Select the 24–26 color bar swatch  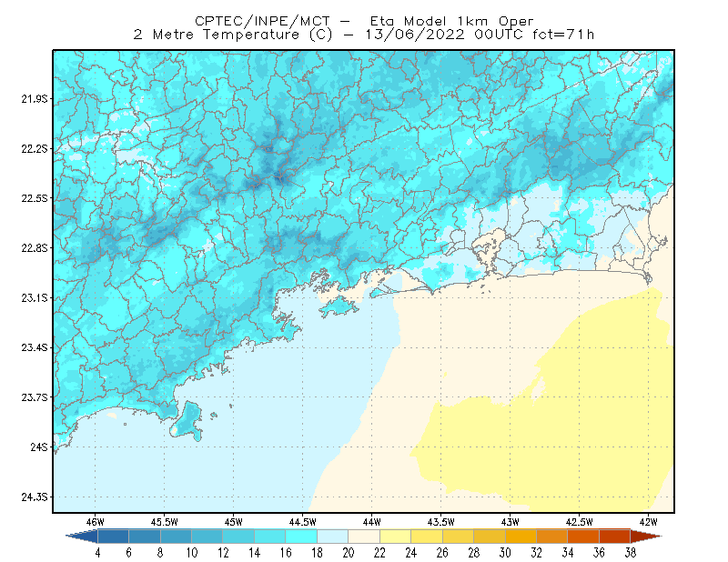pos(427,537)
